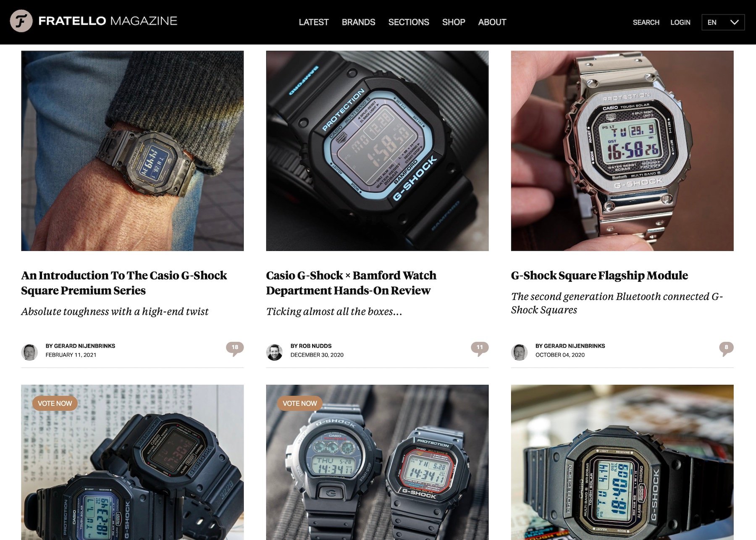Click Gerard Nijenbrinks avatar on February 11 article

coord(29,352)
